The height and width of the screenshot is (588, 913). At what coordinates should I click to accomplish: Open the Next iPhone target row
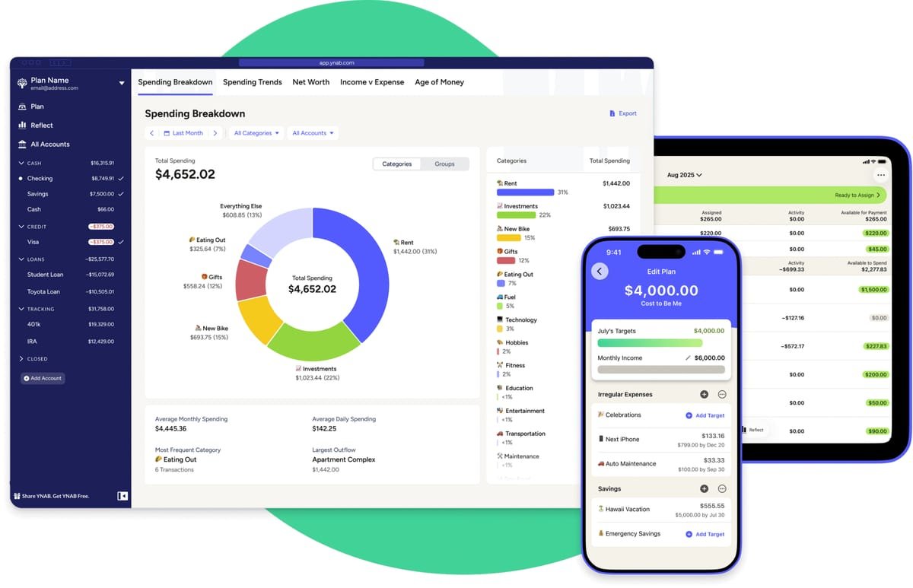coord(660,440)
